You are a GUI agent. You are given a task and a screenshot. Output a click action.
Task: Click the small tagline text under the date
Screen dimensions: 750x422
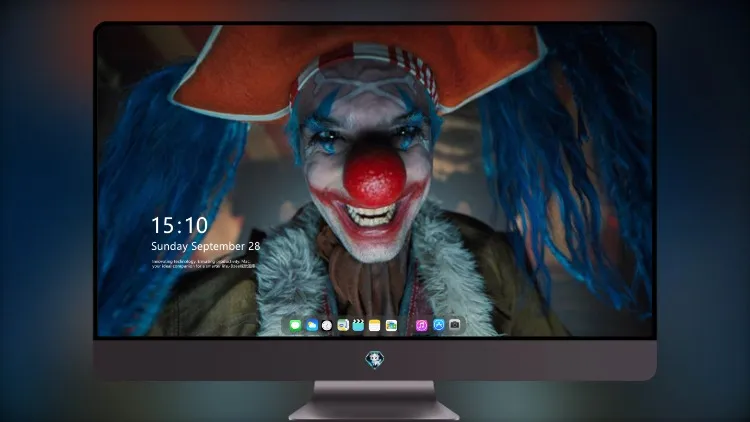click(203, 264)
